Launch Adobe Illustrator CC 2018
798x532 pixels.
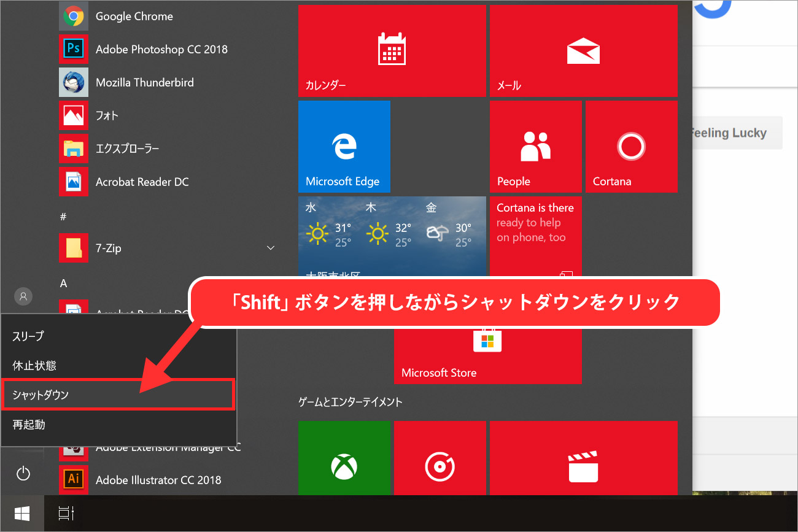click(169, 480)
